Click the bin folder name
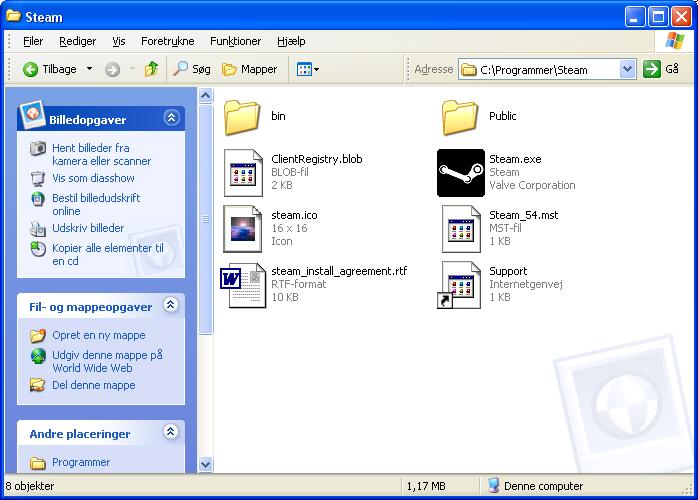Screen dimensions: 698x500 pyautogui.click(x=278, y=116)
